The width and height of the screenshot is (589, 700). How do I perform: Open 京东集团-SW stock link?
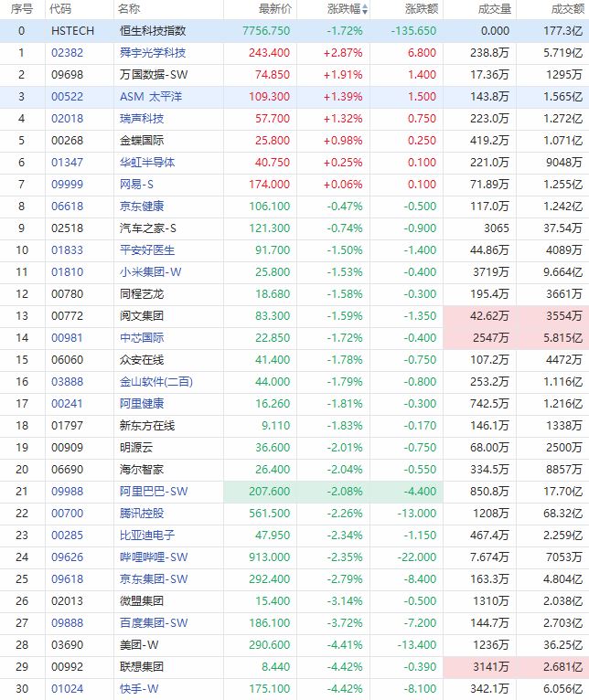(x=154, y=579)
